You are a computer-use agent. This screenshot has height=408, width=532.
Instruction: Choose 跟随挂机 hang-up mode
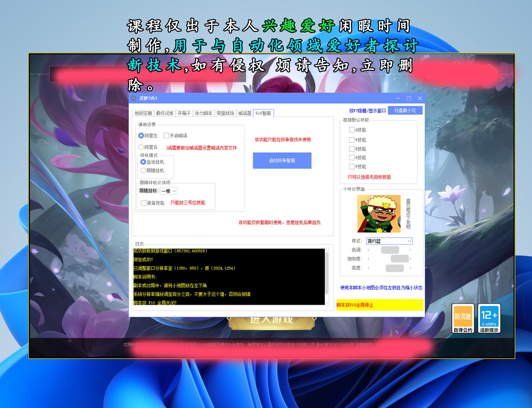point(143,171)
